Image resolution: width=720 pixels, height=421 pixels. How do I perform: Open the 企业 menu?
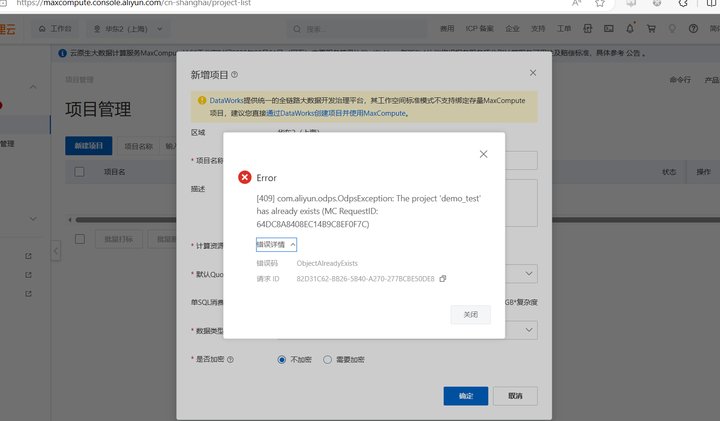tap(512, 28)
